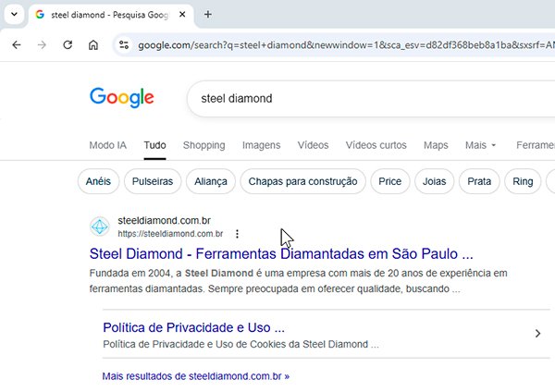Screen dimensions: 555x392
Task: View site information icon in address bar
Action: pos(124,45)
